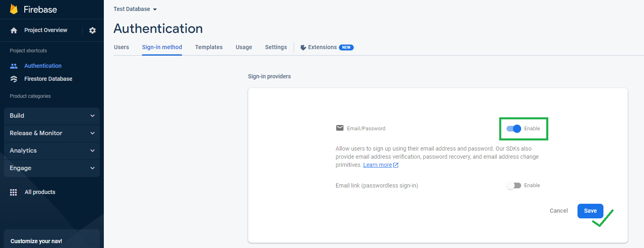
Task: Open the Extensions tab
Action: tap(327, 47)
